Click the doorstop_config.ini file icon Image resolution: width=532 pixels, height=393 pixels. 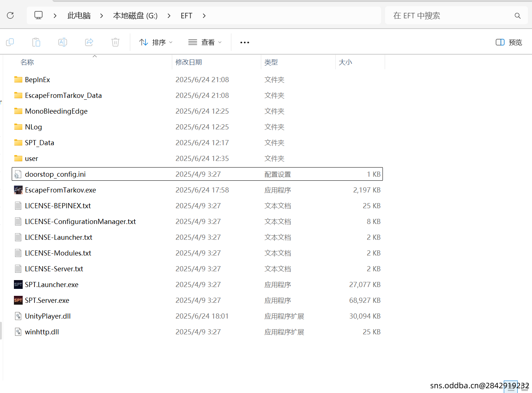click(18, 175)
